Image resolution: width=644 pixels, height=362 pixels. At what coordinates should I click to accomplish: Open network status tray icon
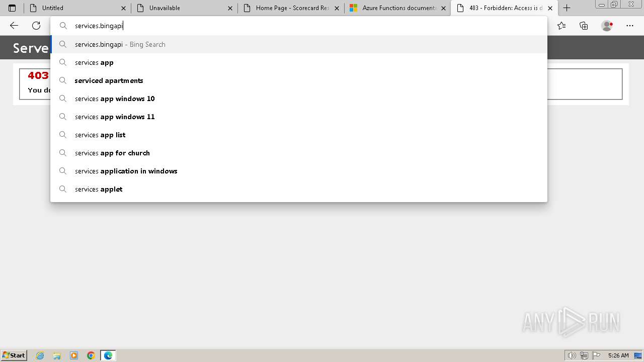click(x=584, y=355)
